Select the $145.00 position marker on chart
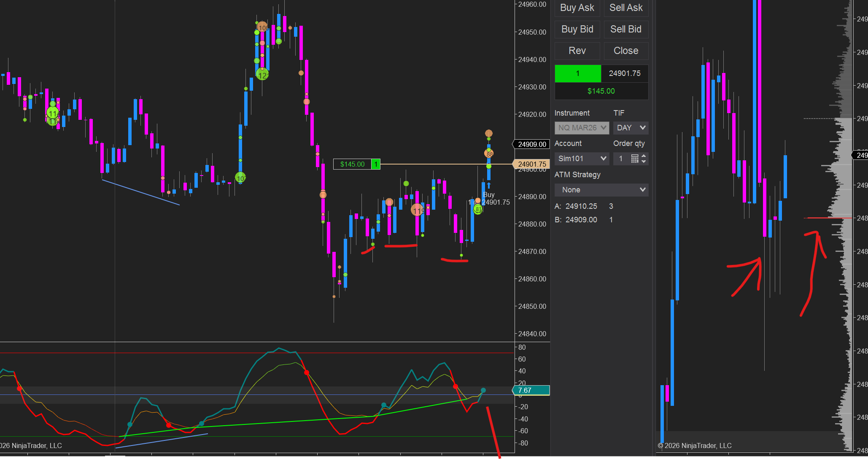The height and width of the screenshot is (459, 868). click(x=353, y=164)
